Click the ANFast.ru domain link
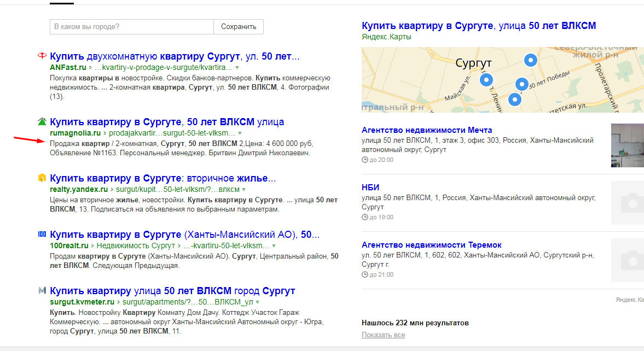This screenshot has height=351, width=644. tap(68, 67)
